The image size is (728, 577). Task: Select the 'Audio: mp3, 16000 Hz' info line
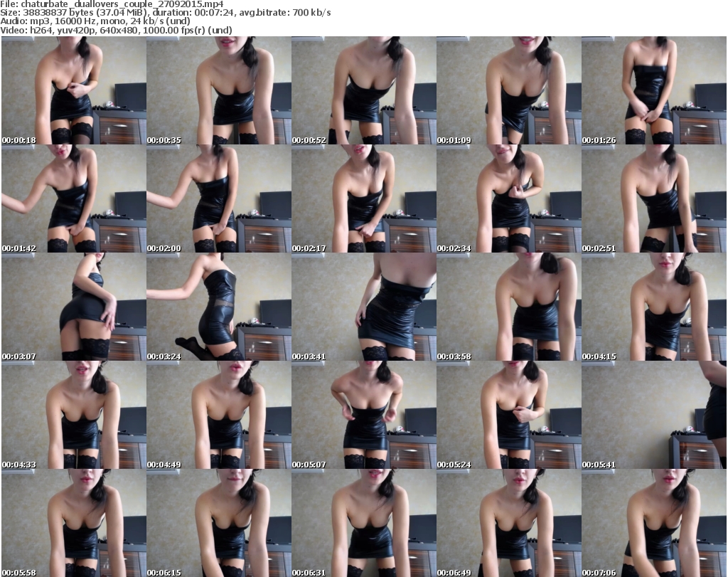pos(95,21)
